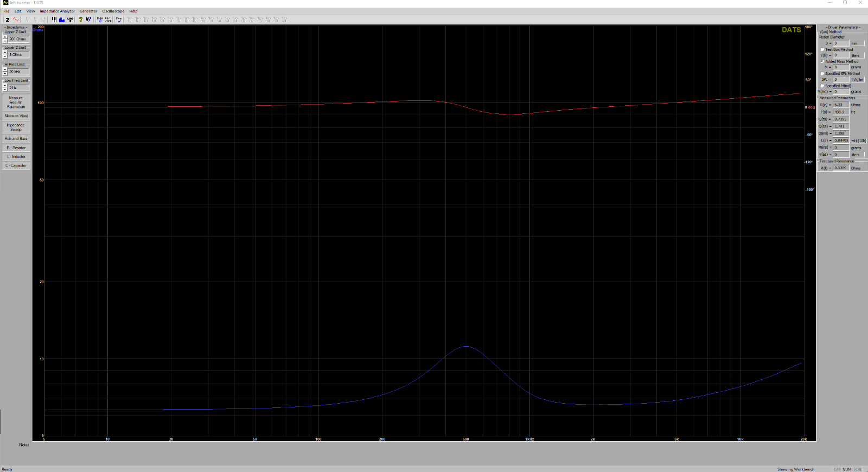Select the Added Mass Method radio button
This screenshot has height=472, width=868.
click(822, 61)
